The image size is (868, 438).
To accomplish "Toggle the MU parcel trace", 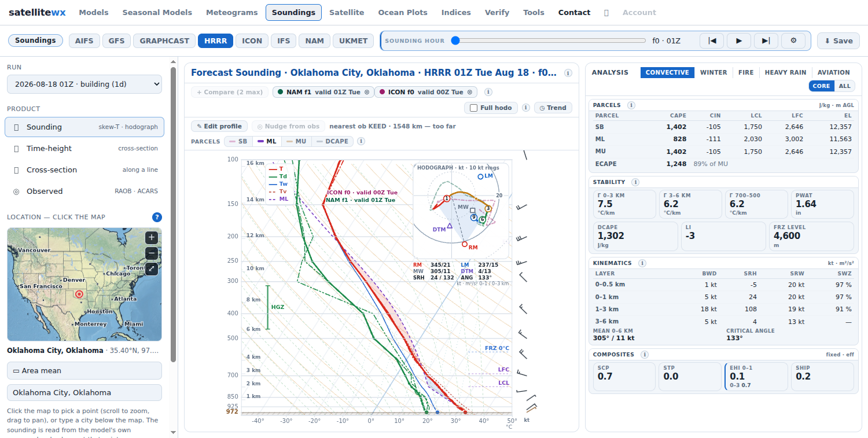I will pos(296,141).
